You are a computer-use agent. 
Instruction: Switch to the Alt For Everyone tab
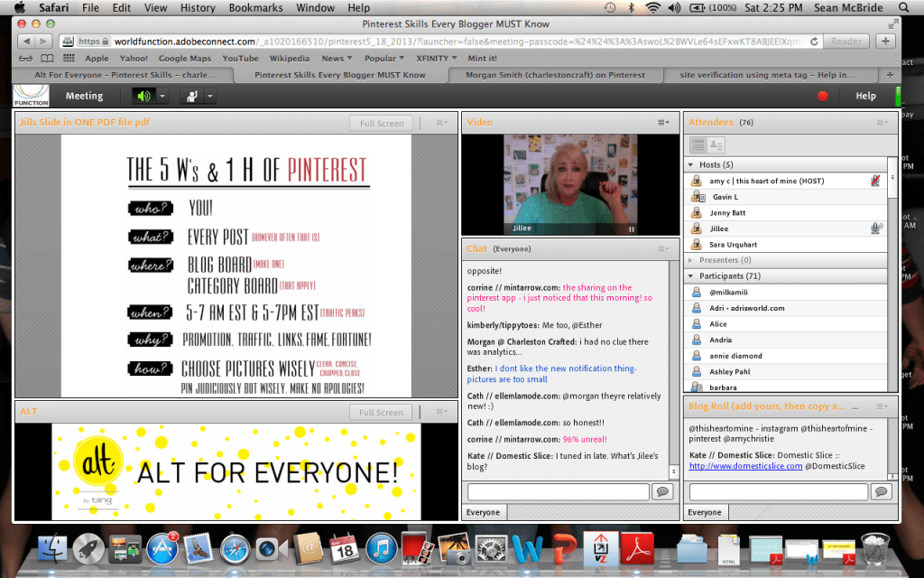coord(125,75)
